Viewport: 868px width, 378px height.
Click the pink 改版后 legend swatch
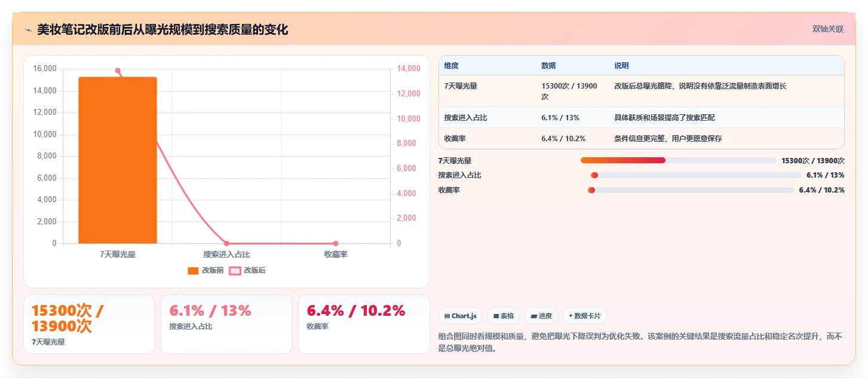235,270
